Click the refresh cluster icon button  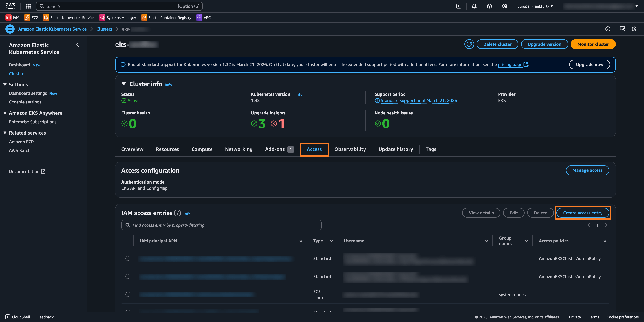click(x=469, y=44)
